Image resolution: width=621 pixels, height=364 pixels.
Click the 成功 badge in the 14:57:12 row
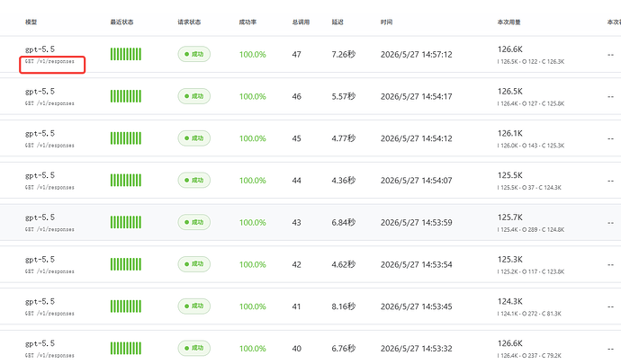(x=194, y=54)
